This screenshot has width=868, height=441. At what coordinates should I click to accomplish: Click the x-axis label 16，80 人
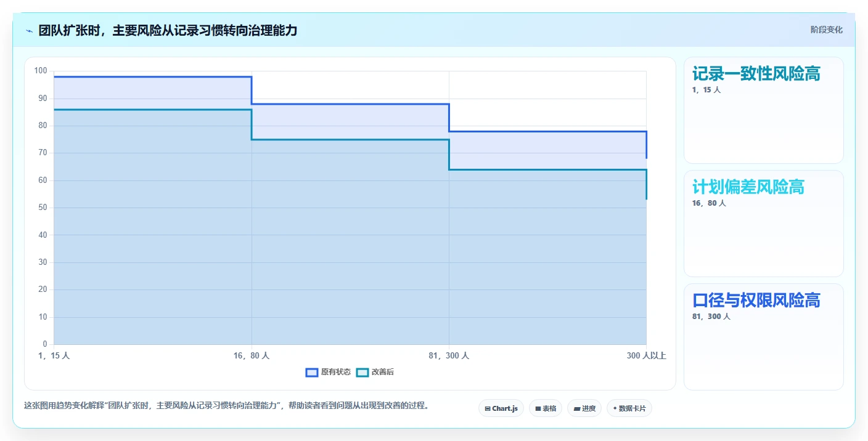coord(252,356)
